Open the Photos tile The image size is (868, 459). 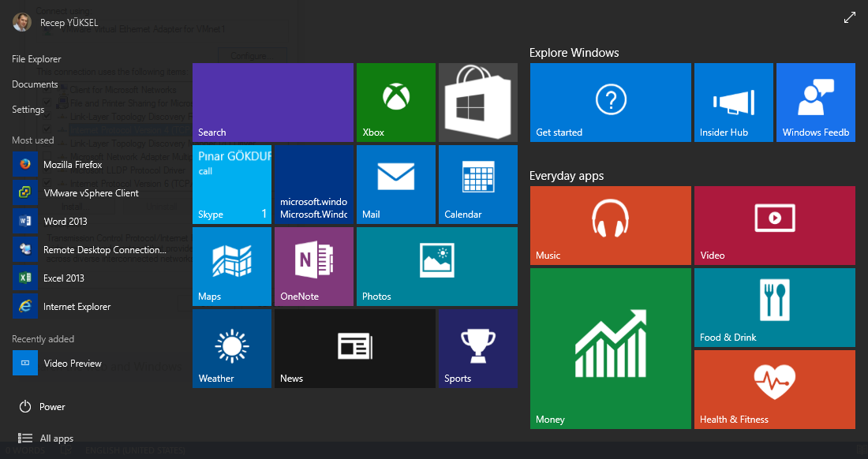pyautogui.click(x=437, y=267)
